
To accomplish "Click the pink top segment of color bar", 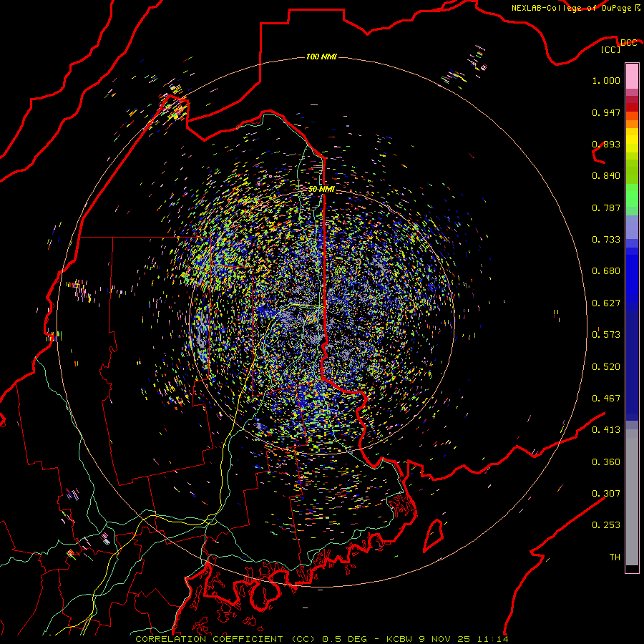I will coord(632,77).
